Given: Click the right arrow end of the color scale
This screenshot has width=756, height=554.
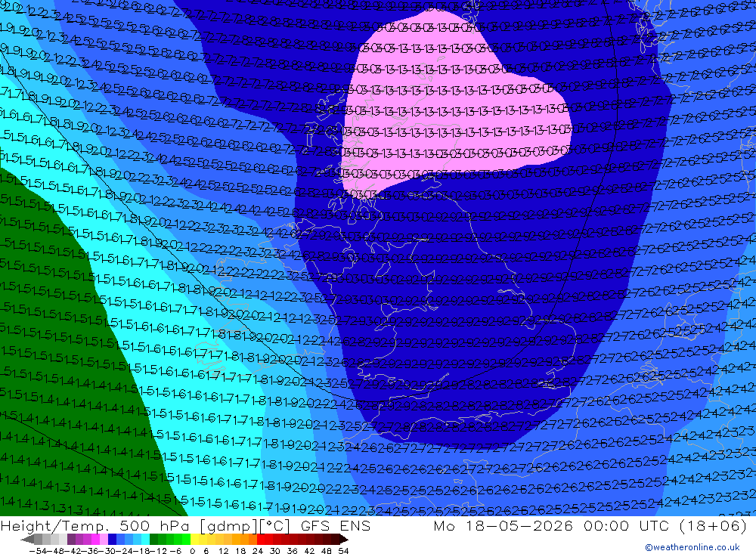Looking at the screenshot, I should click(344, 539).
